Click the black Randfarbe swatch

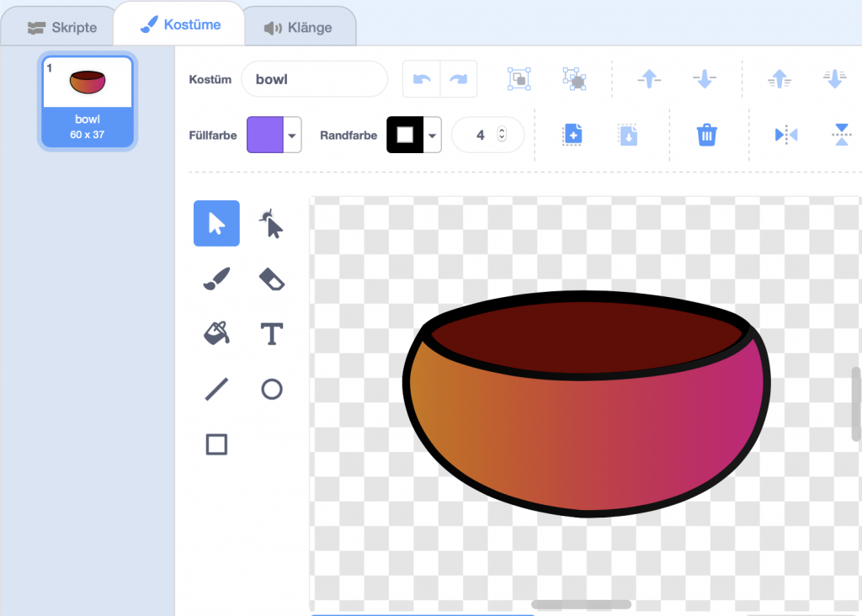405,135
